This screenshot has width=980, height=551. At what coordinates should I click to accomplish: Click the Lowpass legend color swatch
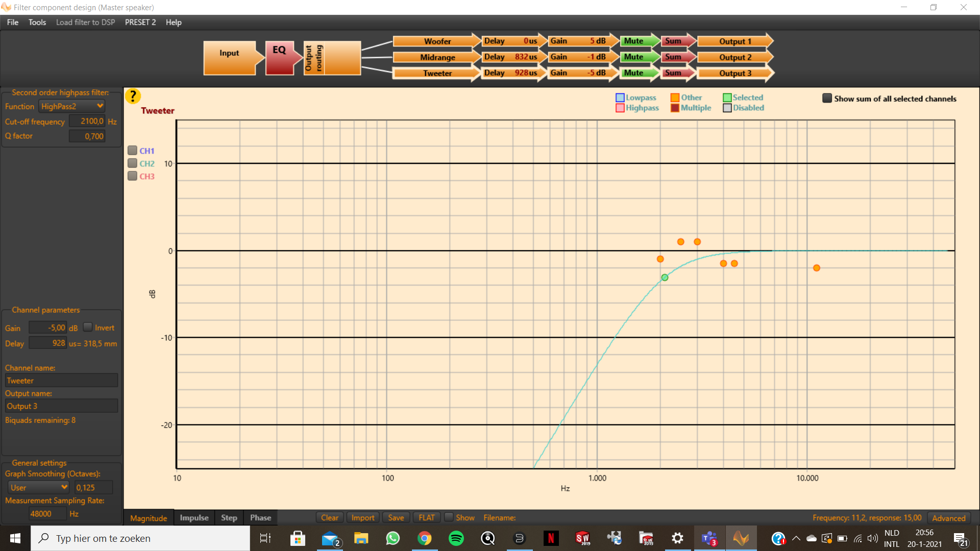click(x=620, y=97)
